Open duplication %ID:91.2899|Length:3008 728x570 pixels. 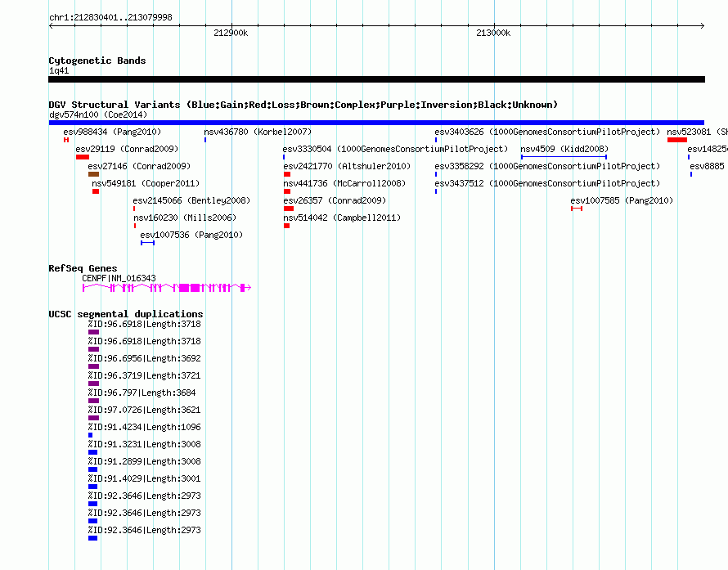145,461
